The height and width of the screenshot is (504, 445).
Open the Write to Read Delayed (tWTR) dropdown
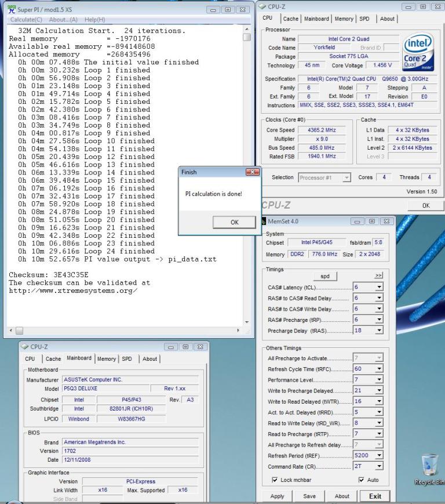tap(379, 401)
